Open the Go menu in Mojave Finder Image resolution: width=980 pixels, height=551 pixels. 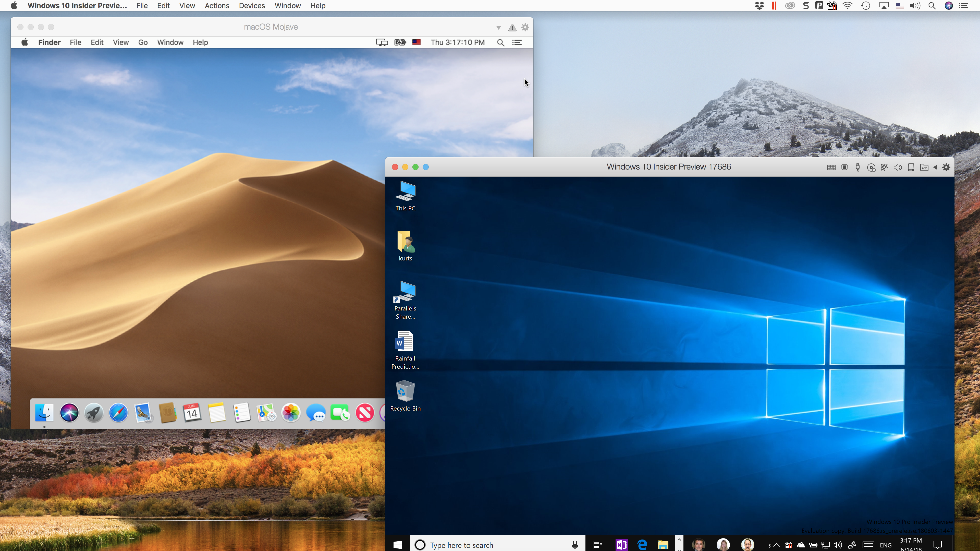(143, 42)
